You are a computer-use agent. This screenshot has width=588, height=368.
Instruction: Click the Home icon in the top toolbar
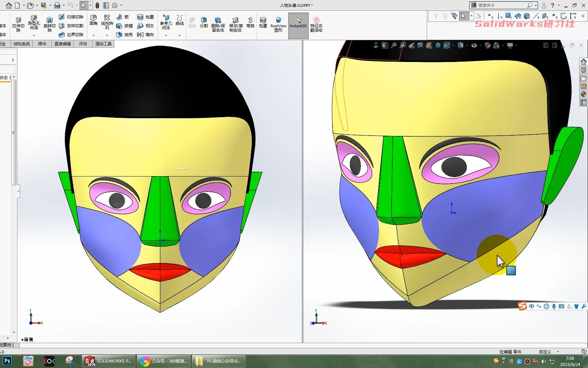(x=9, y=5)
